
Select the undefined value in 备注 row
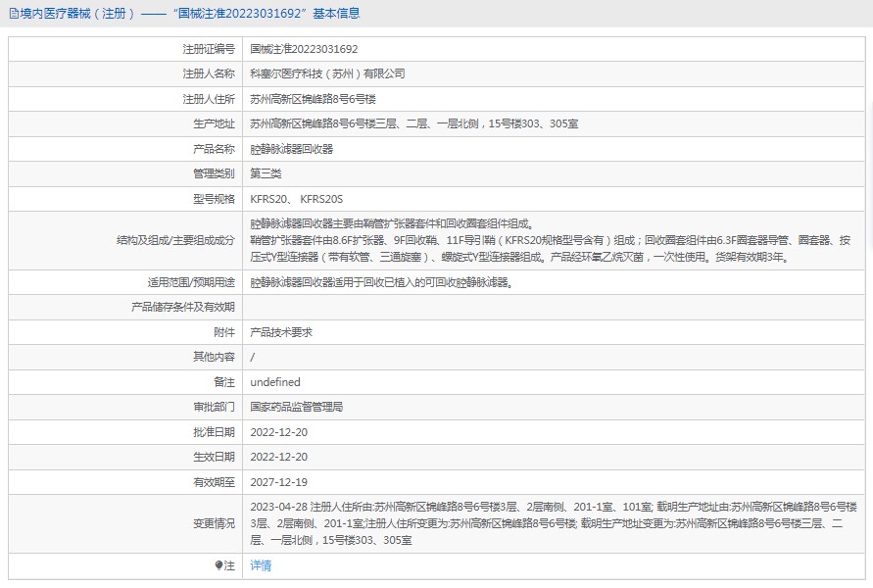pos(275,382)
